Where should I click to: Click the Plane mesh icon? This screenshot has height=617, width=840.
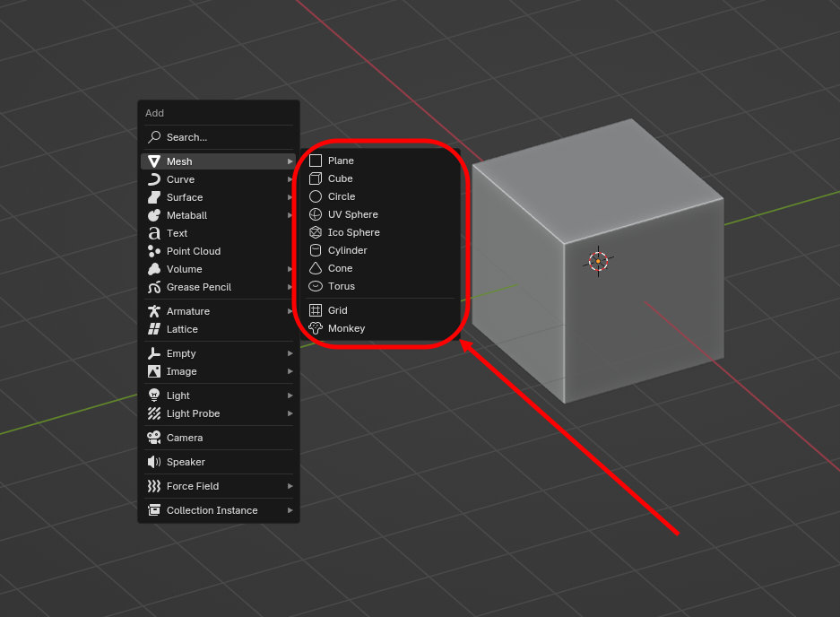tap(316, 161)
